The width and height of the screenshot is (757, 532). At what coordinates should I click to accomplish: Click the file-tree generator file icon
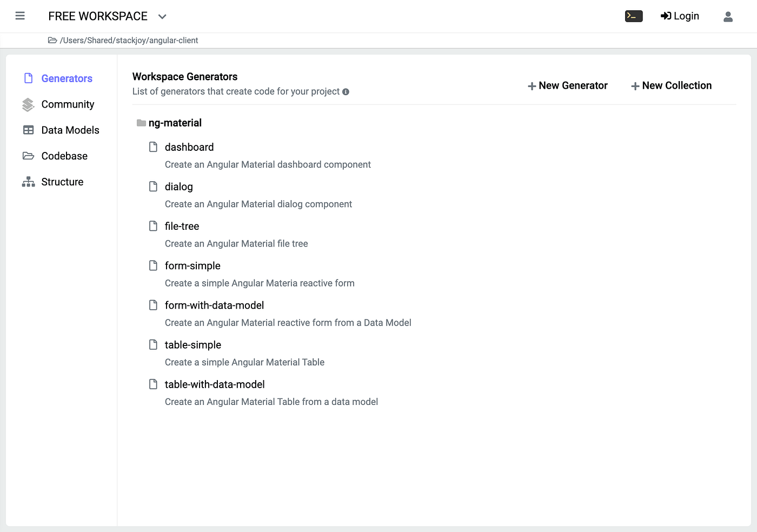(x=154, y=226)
